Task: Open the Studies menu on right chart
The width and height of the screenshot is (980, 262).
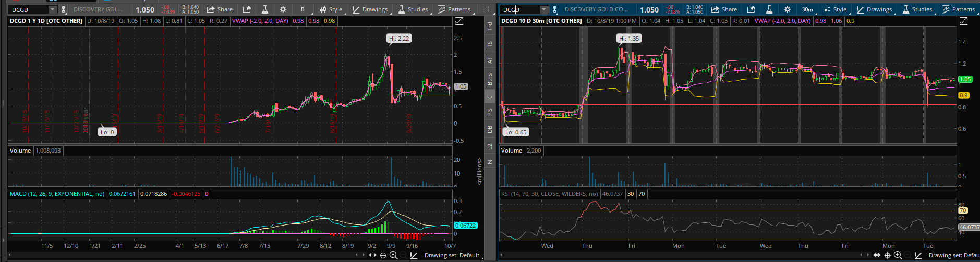Action: pos(917,9)
